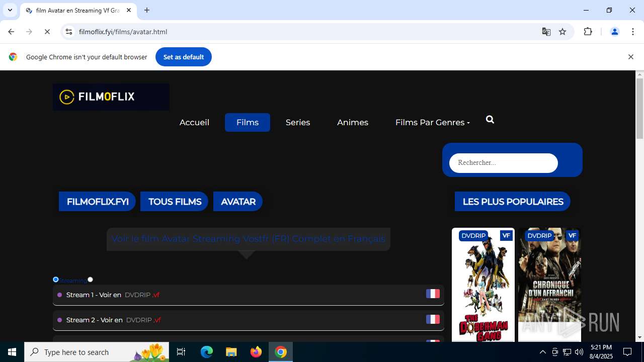Click LES PLUS POPULAIRES heading button
The height and width of the screenshot is (362, 644).
pyautogui.click(x=513, y=202)
